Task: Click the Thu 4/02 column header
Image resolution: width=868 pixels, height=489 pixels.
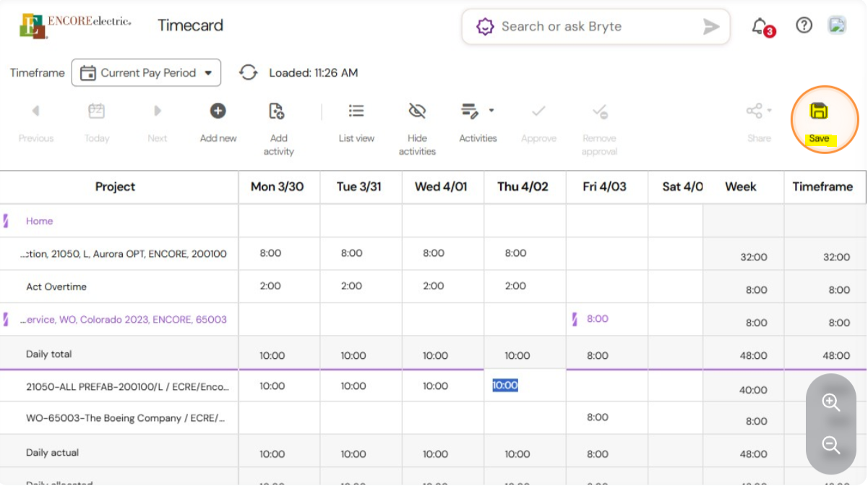Action: [x=523, y=187]
